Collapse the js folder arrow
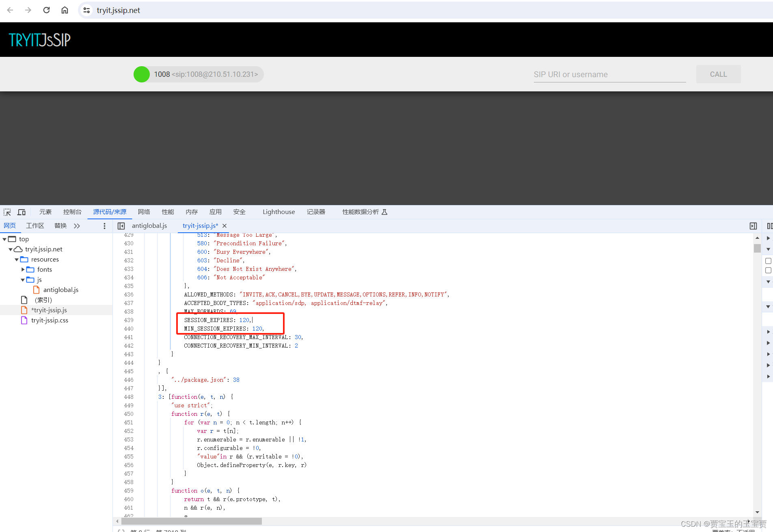Viewport: 773px width, 532px height. click(23, 280)
